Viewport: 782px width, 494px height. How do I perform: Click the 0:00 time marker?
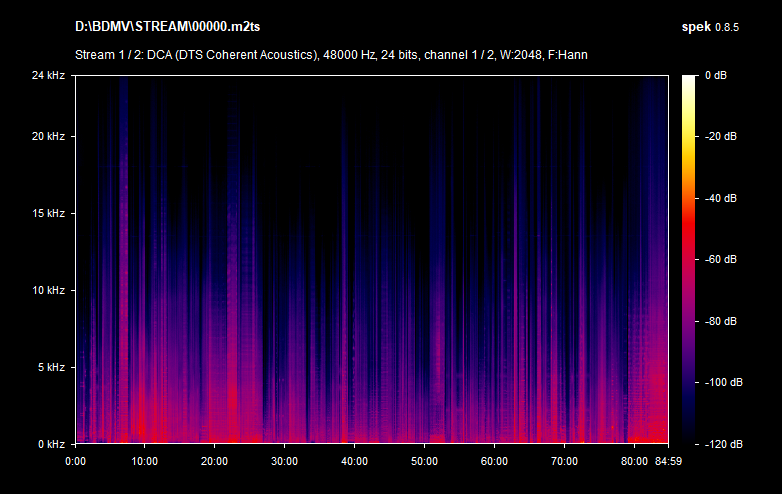[x=75, y=461]
